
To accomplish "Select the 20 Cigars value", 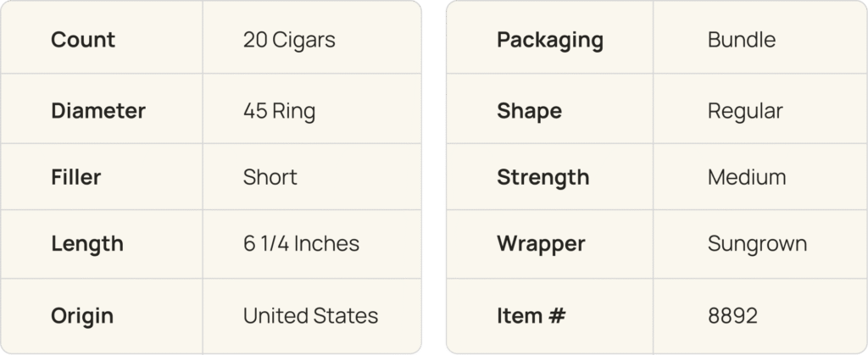I will pyautogui.click(x=288, y=40).
